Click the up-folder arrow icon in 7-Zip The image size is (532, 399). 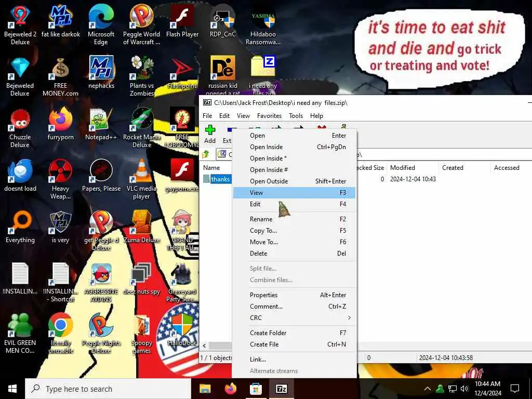pos(206,154)
